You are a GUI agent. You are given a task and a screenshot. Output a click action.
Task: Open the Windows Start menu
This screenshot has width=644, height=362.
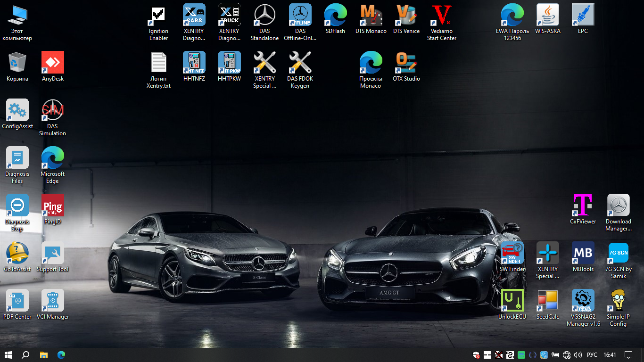(8, 355)
